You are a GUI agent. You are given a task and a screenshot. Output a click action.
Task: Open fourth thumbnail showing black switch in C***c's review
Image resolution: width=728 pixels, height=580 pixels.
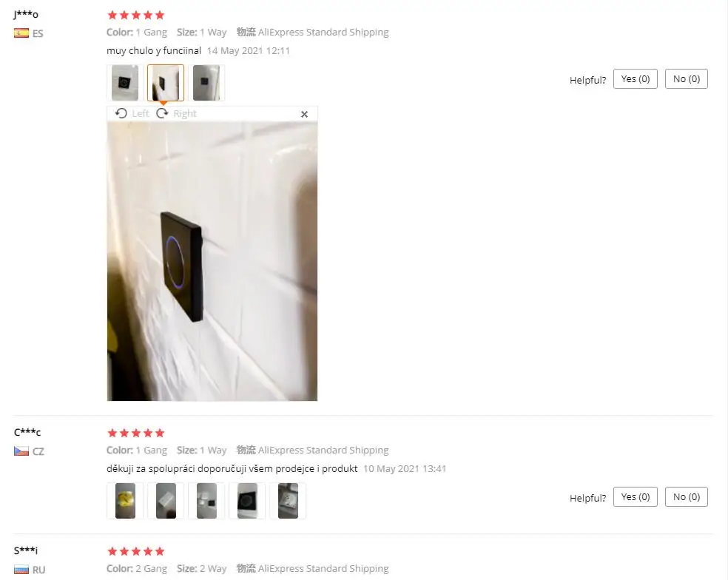[x=247, y=501]
